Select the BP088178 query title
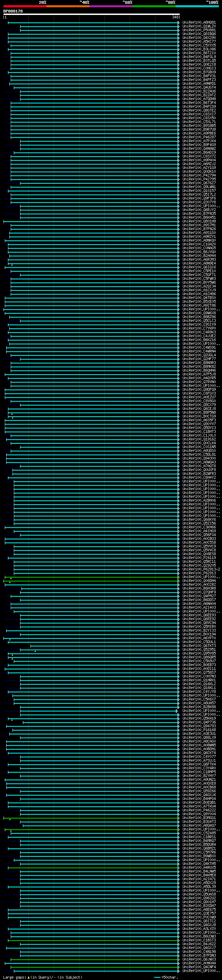This screenshot has height=980, width=222. click(x=13, y=11)
